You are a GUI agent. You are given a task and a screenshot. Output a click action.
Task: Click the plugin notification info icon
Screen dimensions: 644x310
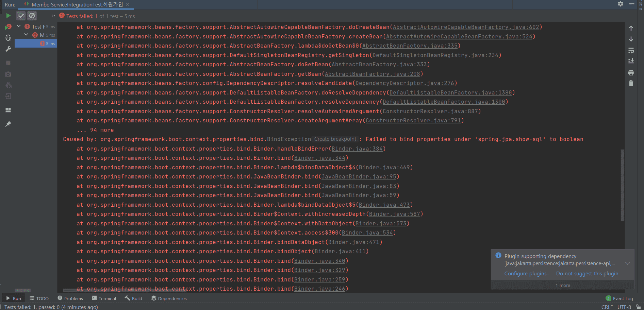(x=498, y=256)
